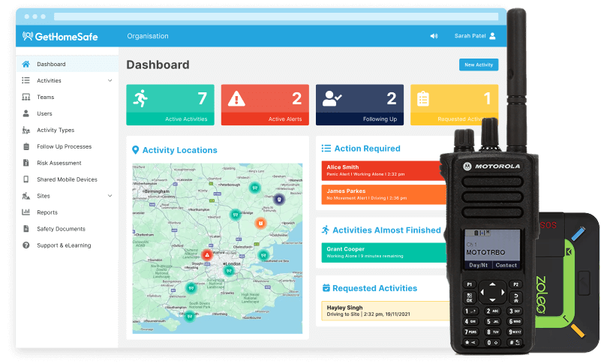Image resolution: width=601 pixels, height=364 pixels.
Task: Click the Risk Assessment icon in sidebar
Action: pos(26,163)
